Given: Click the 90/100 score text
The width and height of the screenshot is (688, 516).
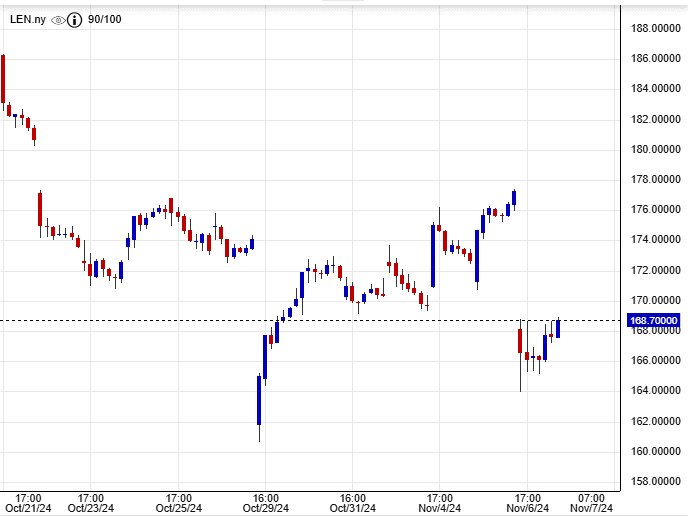Looking at the screenshot, I should pyautogui.click(x=106, y=19).
